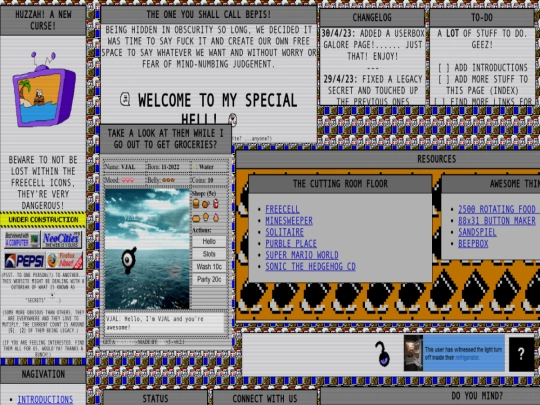Click the Water element icon in pet stats

pos(195,167)
